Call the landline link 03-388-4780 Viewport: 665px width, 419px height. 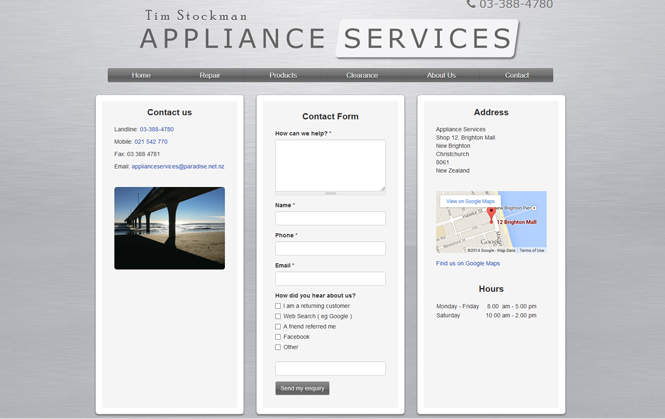click(156, 129)
